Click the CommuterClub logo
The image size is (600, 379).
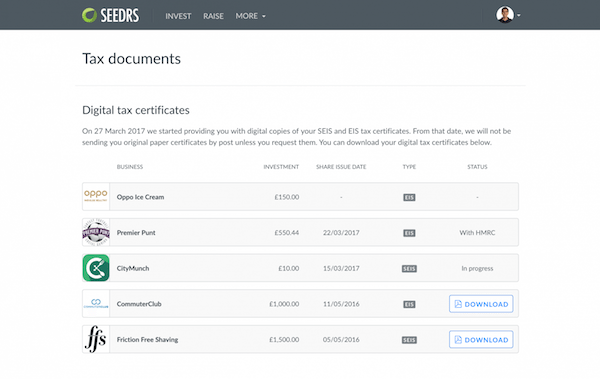[x=96, y=303]
